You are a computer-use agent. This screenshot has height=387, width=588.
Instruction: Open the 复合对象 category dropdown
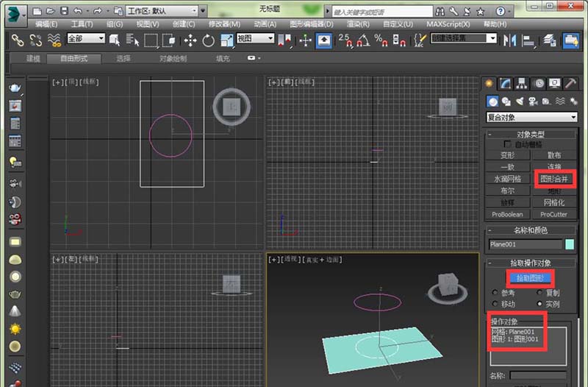pos(532,117)
